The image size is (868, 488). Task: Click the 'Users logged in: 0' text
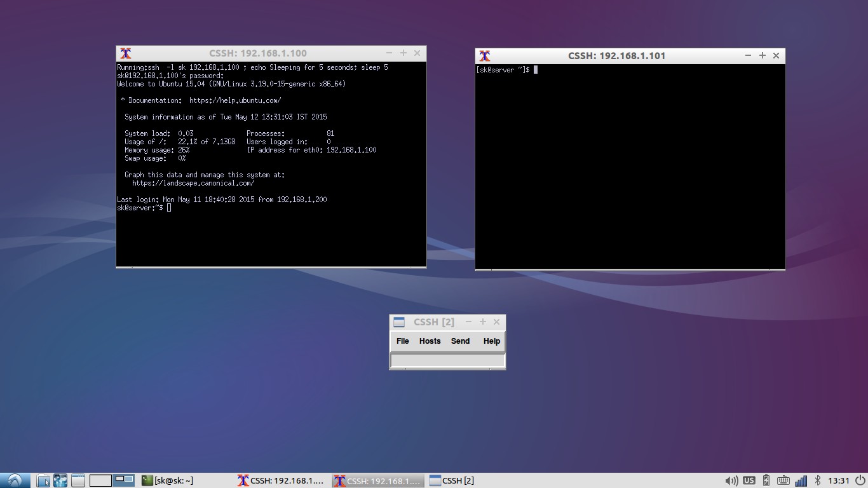tap(288, 142)
